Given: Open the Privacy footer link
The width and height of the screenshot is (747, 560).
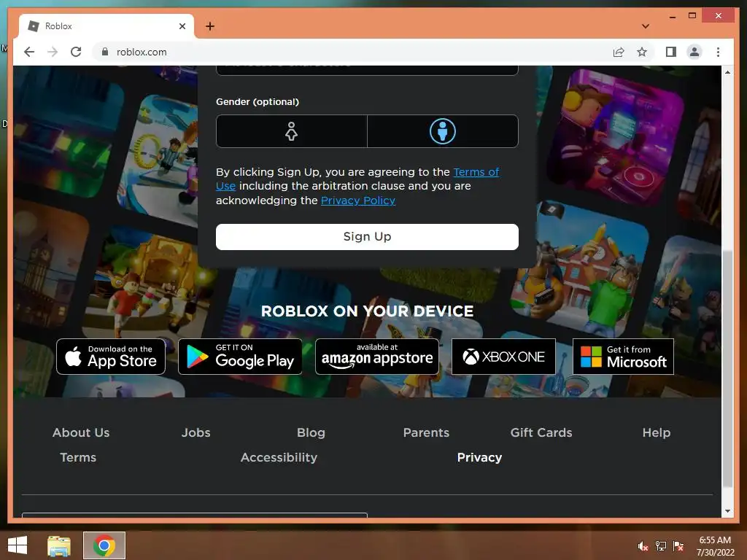Looking at the screenshot, I should tap(479, 457).
